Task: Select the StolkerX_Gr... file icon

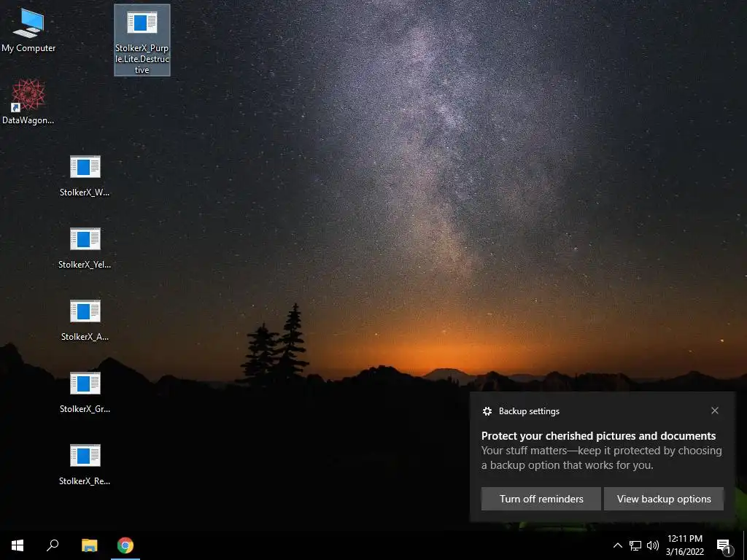Action: [85, 392]
